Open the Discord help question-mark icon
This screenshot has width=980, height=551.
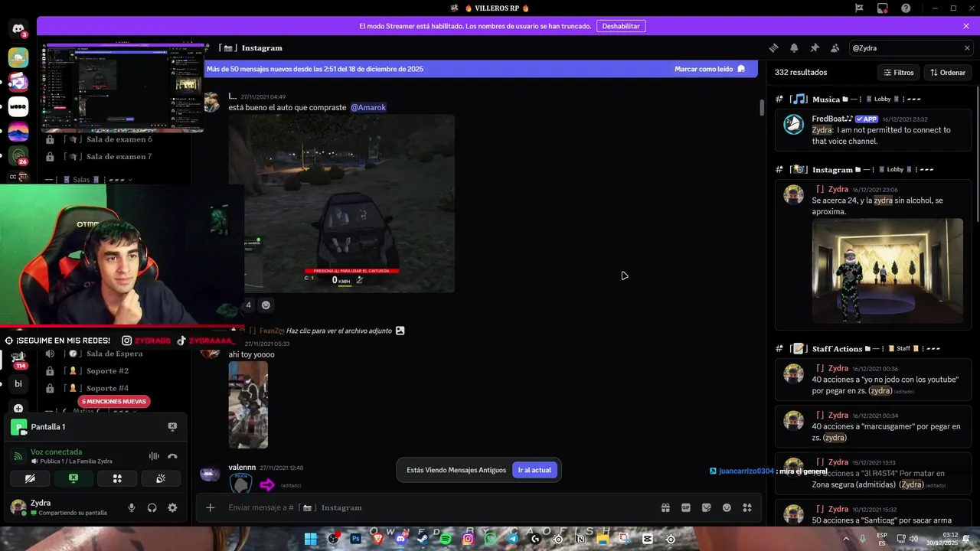pos(906,8)
